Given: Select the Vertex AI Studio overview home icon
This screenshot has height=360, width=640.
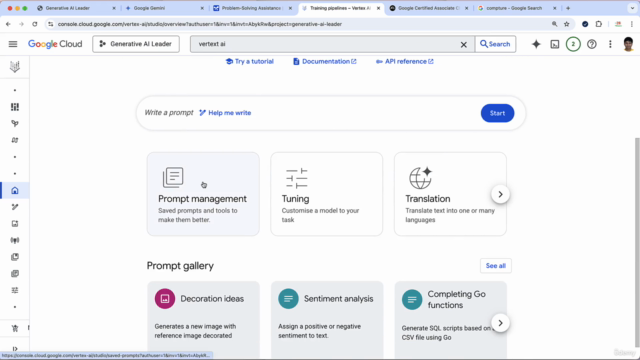Looking at the screenshot, I should [x=15, y=190].
